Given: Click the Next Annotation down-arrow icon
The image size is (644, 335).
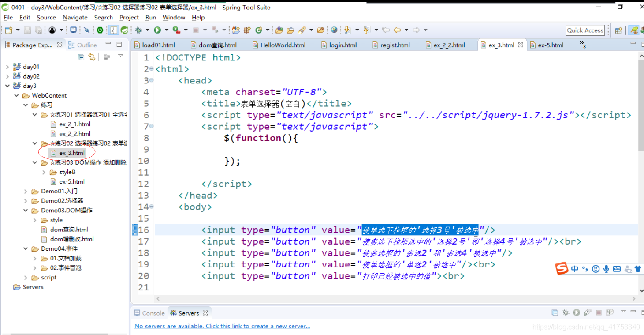Looking at the screenshot, I should point(347,30).
